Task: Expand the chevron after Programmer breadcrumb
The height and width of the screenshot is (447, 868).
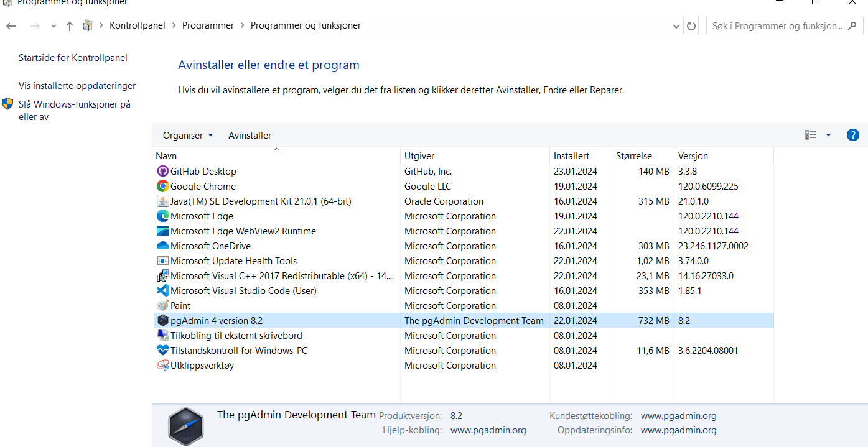Action: (242, 25)
